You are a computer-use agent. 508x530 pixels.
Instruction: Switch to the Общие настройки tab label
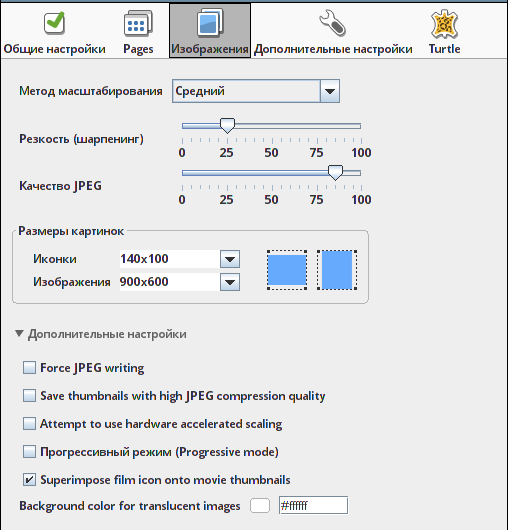point(54,49)
